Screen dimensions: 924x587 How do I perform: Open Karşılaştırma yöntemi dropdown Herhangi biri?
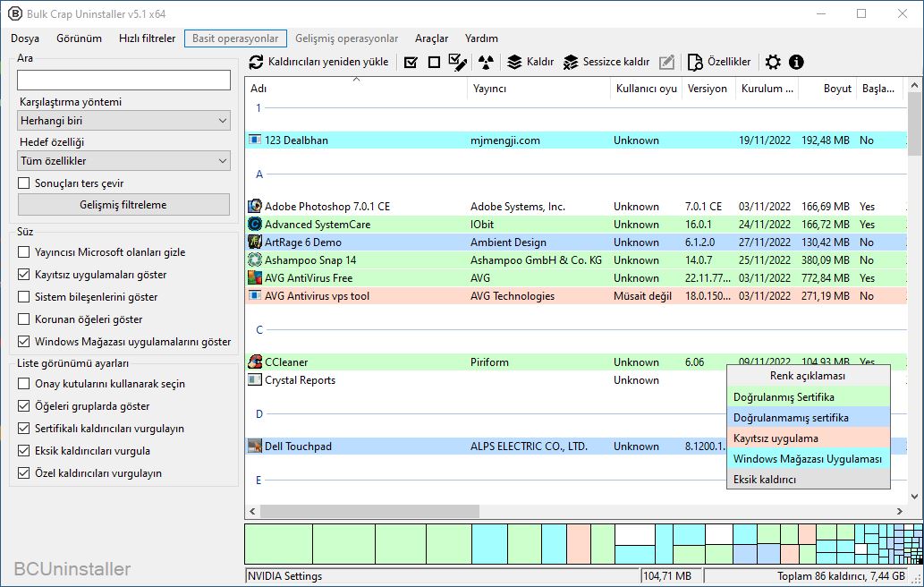pos(123,121)
